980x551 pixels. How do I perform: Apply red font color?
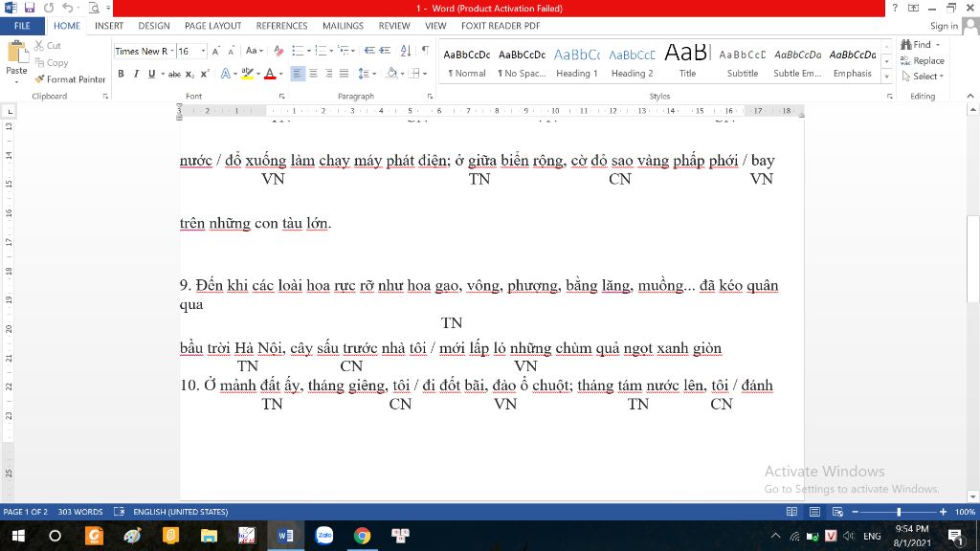pos(270,74)
